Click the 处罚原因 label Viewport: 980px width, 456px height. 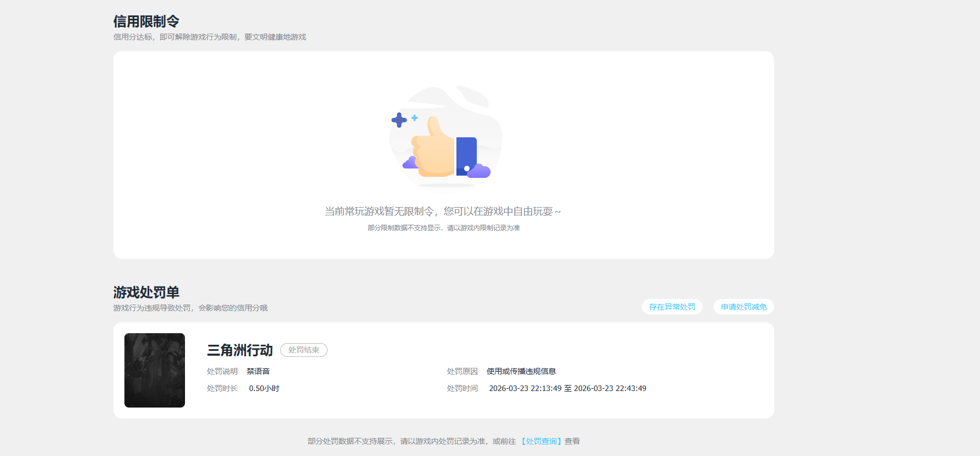(x=462, y=371)
